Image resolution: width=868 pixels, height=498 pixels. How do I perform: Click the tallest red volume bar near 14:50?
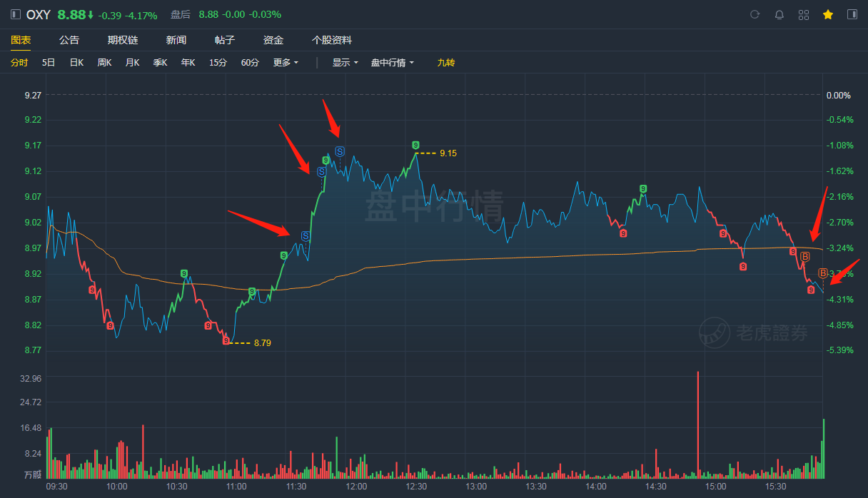[697, 425]
